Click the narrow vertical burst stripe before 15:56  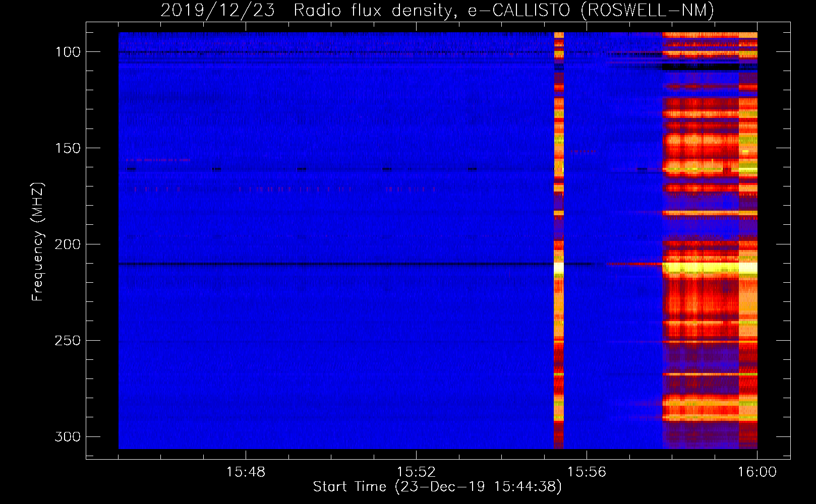pyautogui.click(x=558, y=240)
